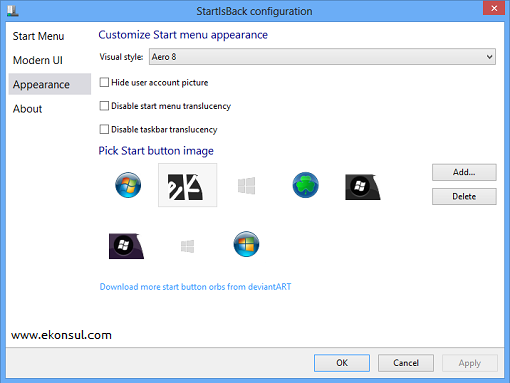The image size is (510, 383).
Task: Confirm settings with OK
Action: click(x=342, y=363)
